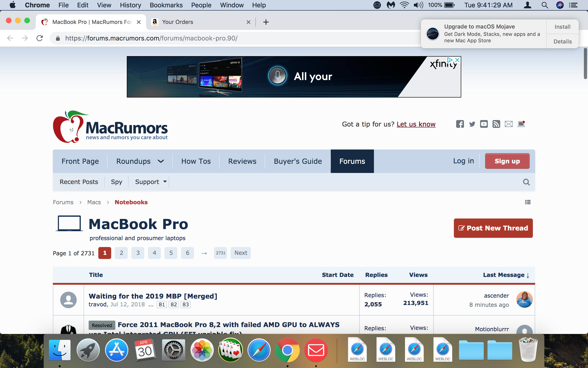588x368 pixels.
Task: Click the browser address bar URL
Action: (x=151, y=38)
